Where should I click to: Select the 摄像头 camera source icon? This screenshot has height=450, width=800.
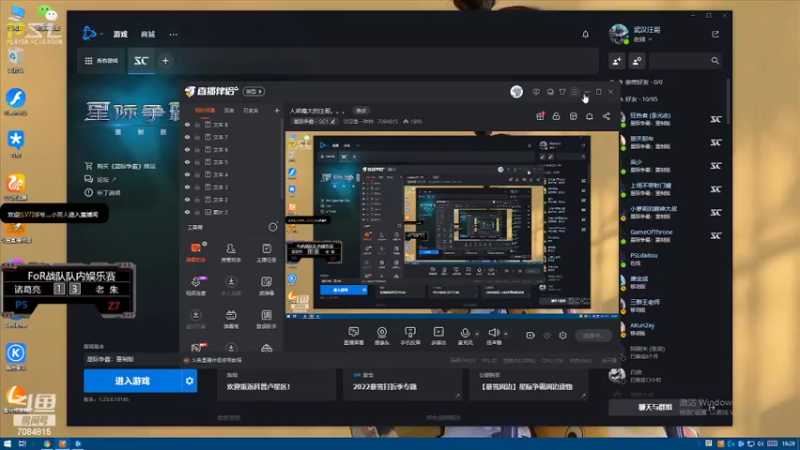382,335
